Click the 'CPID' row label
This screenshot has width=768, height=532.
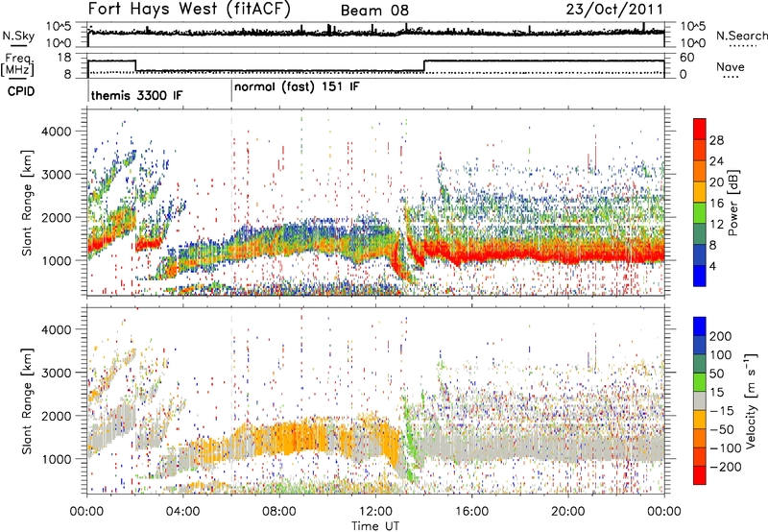pyautogui.click(x=20, y=91)
